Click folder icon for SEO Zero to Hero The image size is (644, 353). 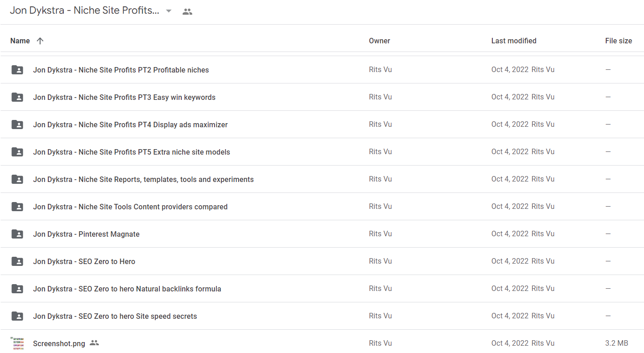point(17,261)
